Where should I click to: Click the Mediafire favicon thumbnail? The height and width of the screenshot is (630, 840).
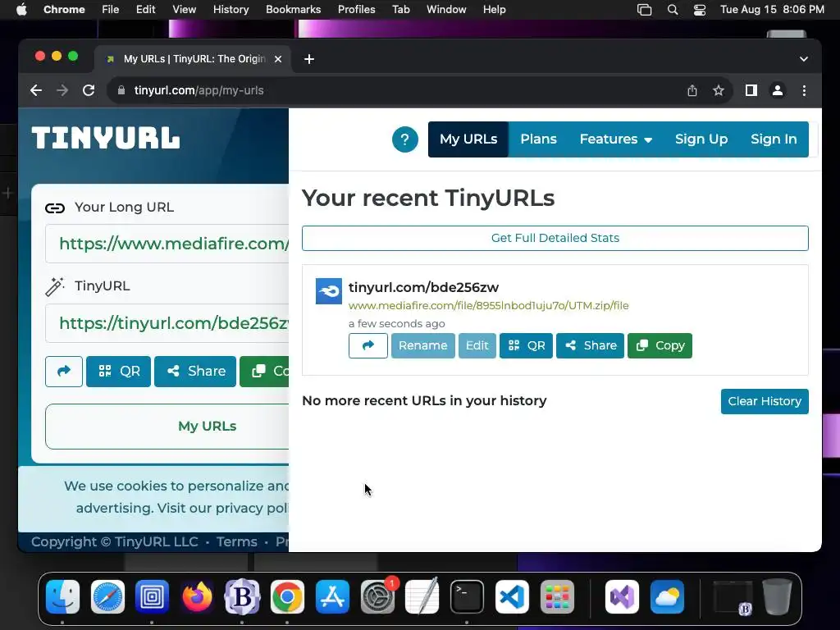[328, 291]
